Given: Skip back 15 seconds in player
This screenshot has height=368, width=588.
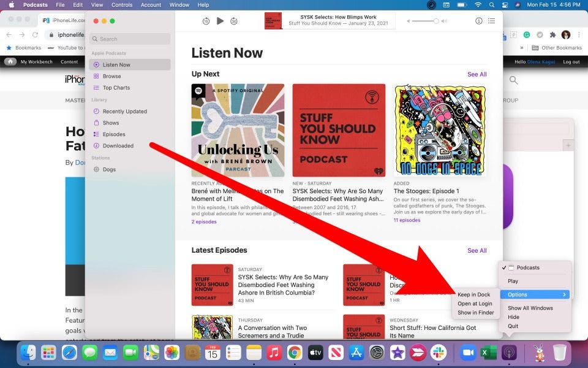Looking at the screenshot, I should 206,21.
